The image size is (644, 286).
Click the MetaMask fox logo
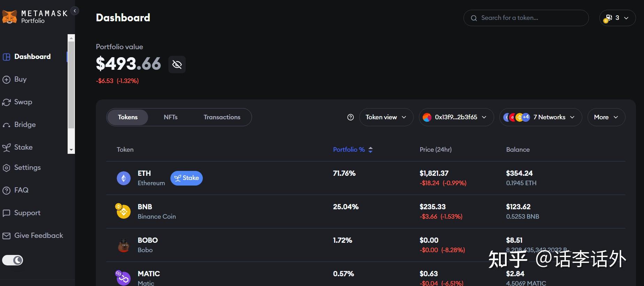point(9,17)
